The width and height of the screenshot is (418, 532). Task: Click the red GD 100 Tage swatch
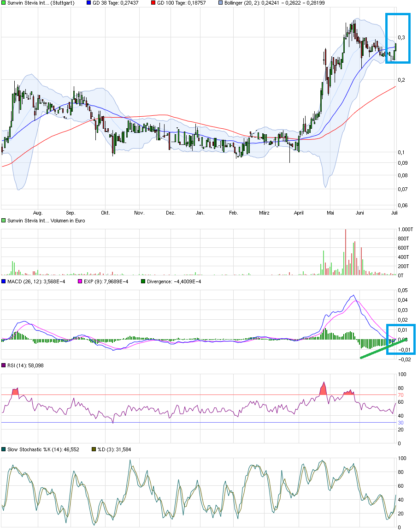click(153, 3)
